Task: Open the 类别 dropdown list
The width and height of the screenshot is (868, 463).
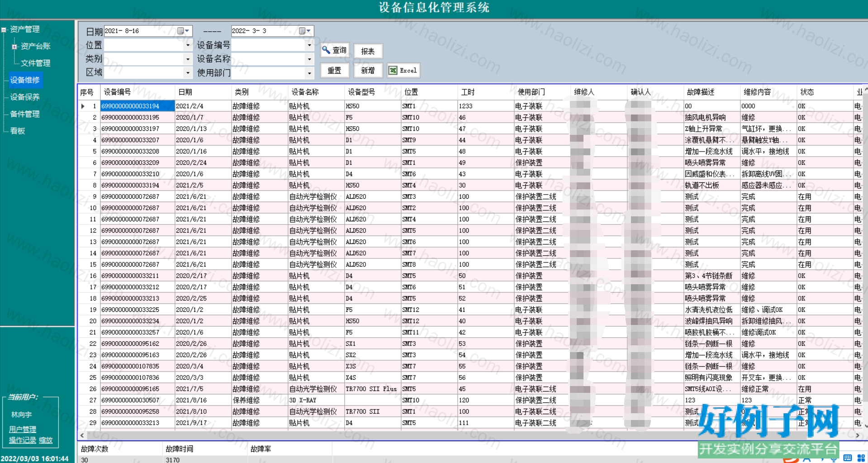Action: pyautogui.click(x=188, y=59)
